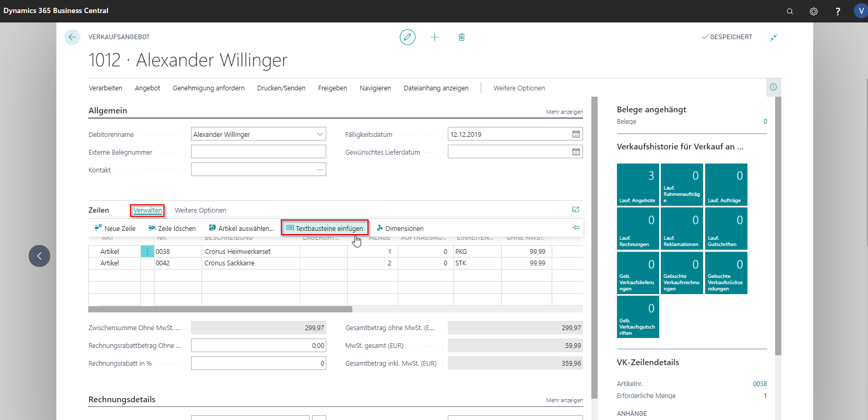
Task: Open the user avatar V
Action: [861, 10]
